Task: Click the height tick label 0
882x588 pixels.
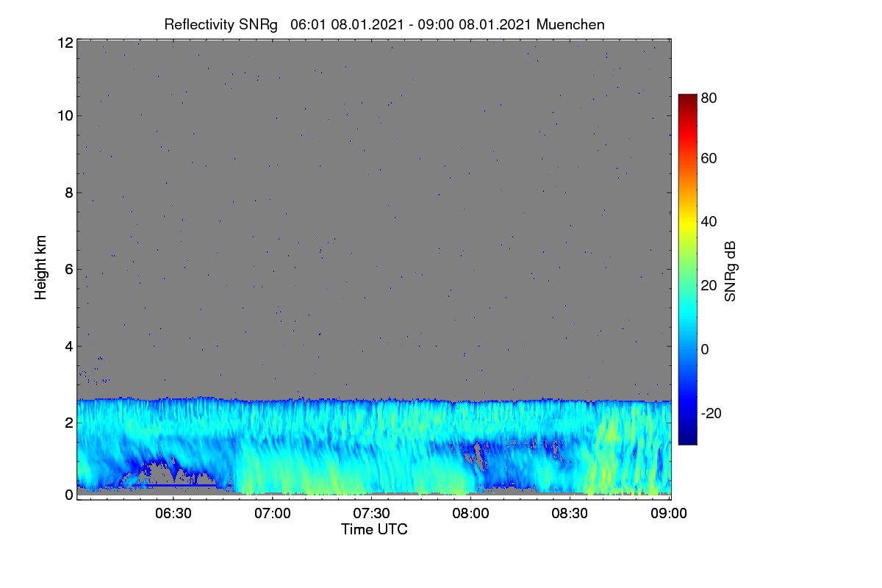Action: pyautogui.click(x=68, y=495)
